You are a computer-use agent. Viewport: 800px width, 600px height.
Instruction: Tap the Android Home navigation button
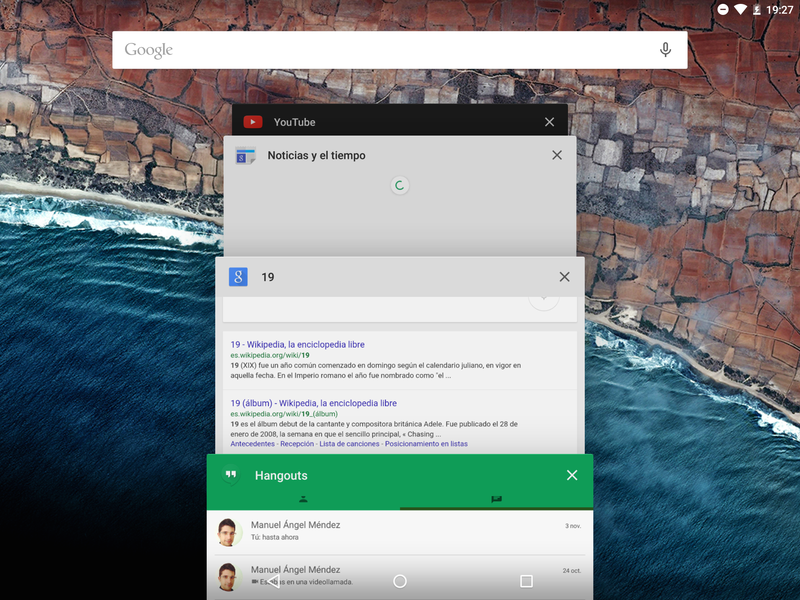point(400,581)
